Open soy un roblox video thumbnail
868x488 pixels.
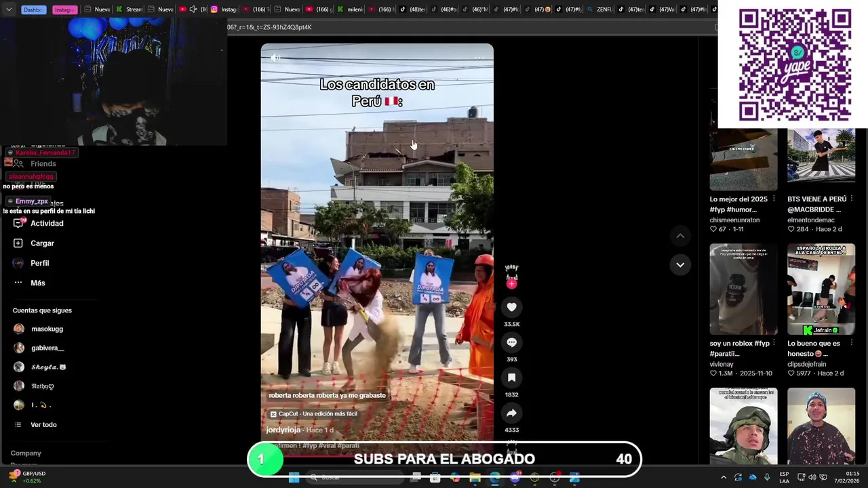[x=743, y=289]
